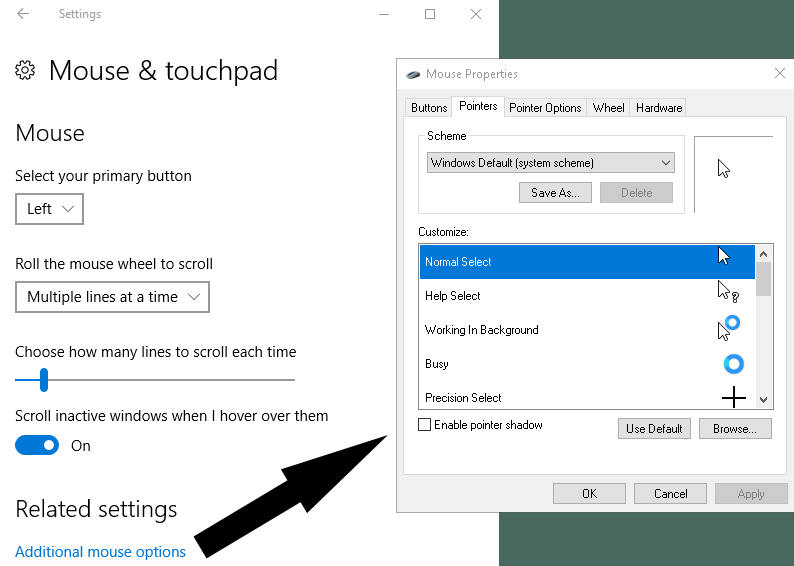Click the mouse icon in Mouse Properties title bar
Screen dimensions: 794x566
tap(413, 74)
